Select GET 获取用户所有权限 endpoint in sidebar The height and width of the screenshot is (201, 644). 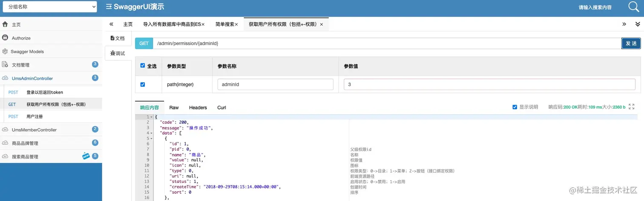click(x=51, y=104)
